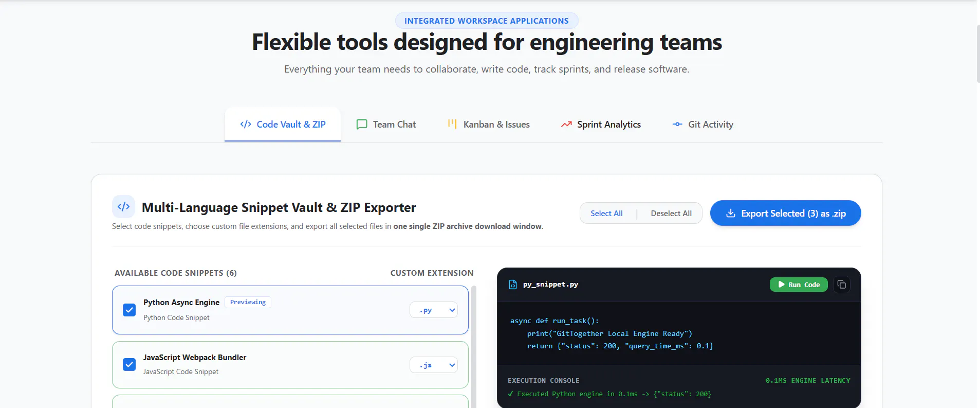The width and height of the screenshot is (980, 408).
Task: Click the print GitTogether code line
Action: (x=609, y=333)
